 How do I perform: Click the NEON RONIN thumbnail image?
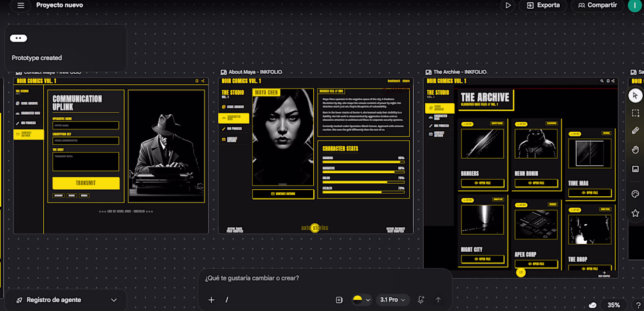click(x=536, y=143)
